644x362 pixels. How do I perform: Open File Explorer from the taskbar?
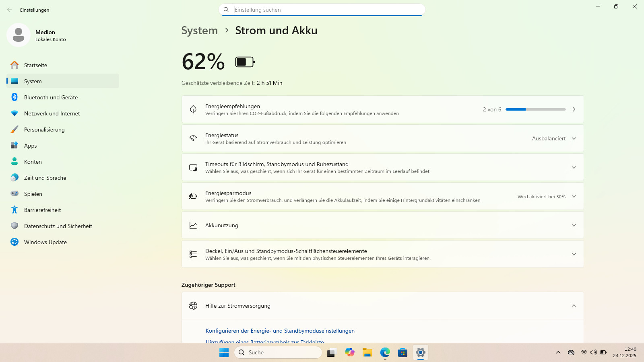point(367,352)
